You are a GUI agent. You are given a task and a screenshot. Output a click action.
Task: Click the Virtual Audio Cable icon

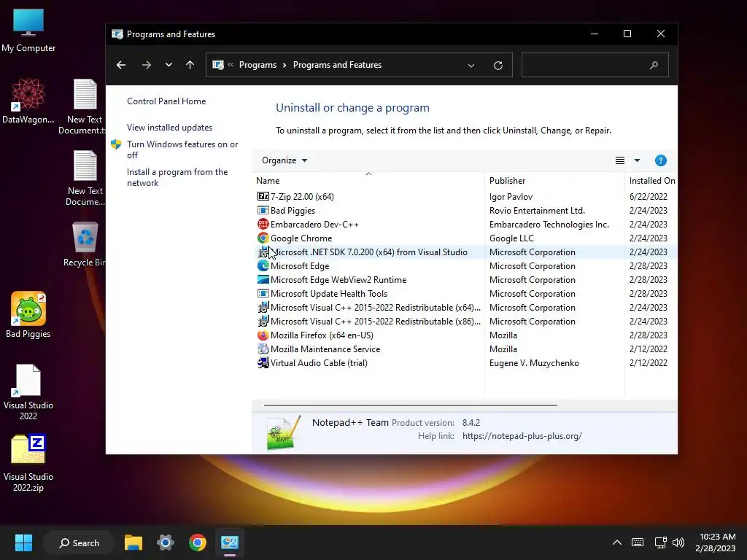(263, 363)
